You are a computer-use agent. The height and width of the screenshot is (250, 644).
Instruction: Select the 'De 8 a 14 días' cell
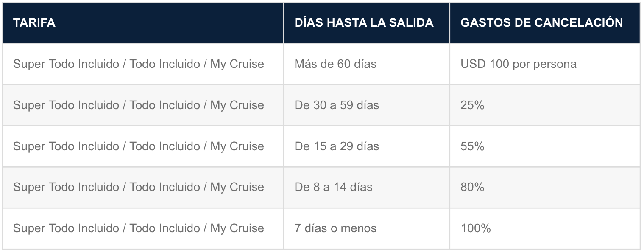(366, 187)
